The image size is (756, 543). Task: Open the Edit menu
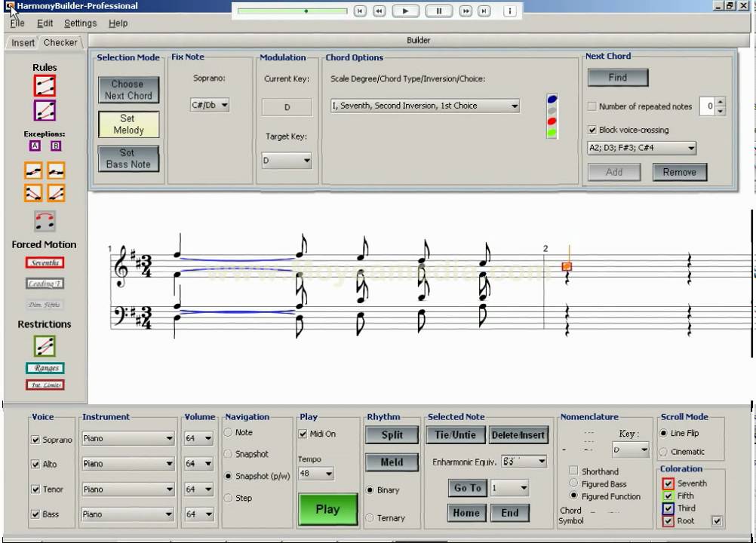45,23
